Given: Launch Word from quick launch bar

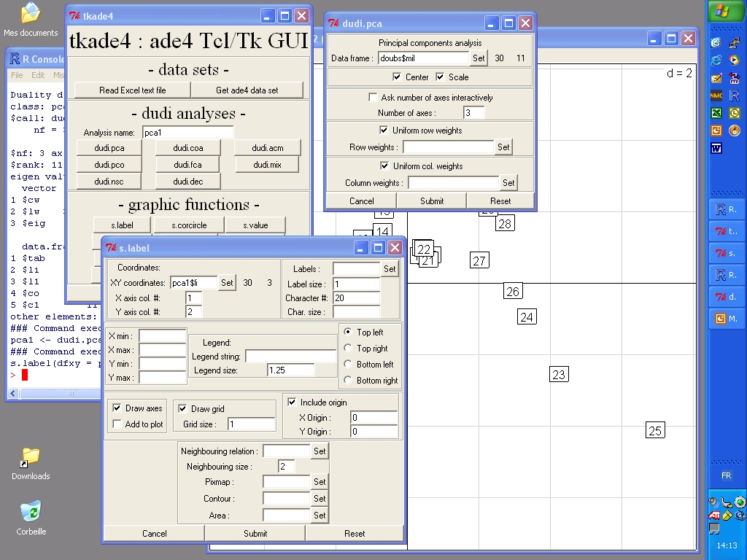Looking at the screenshot, I should click(x=716, y=148).
